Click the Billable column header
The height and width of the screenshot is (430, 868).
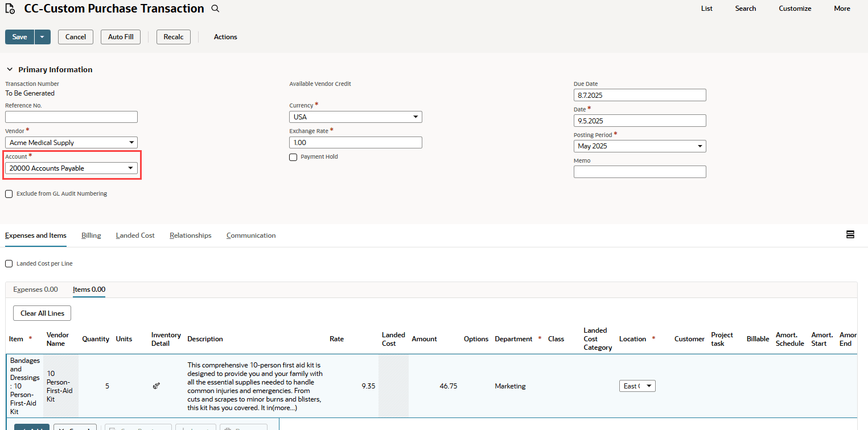coord(758,339)
